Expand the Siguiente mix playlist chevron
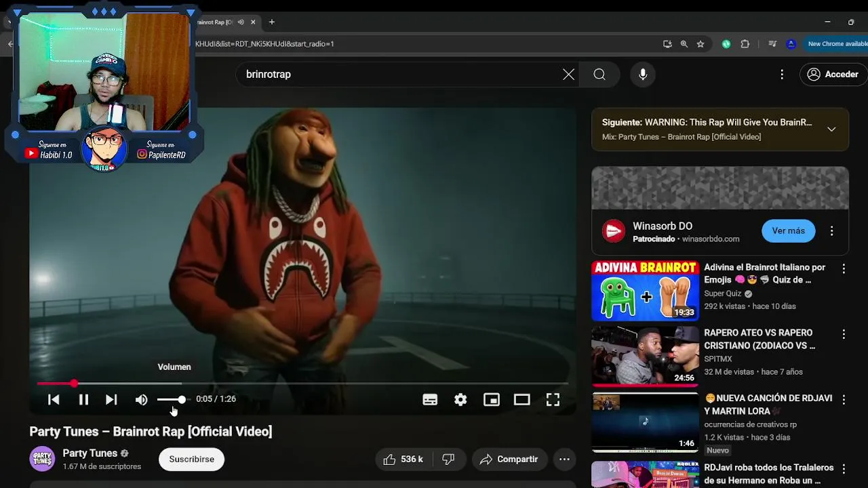868x488 pixels. point(831,129)
